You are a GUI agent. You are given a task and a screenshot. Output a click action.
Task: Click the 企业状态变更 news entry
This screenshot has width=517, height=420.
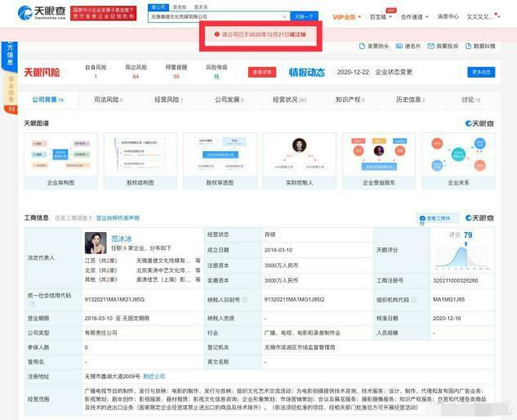coord(375,72)
